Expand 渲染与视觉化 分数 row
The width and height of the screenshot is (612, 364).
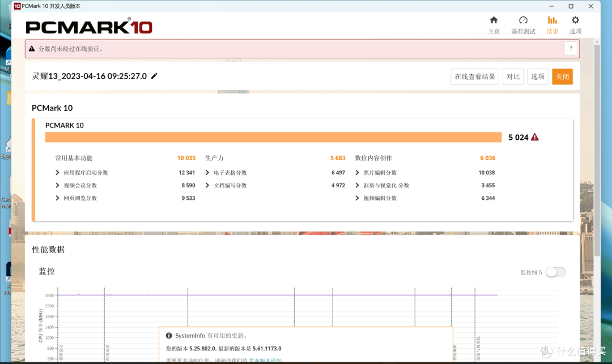click(x=357, y=186)
